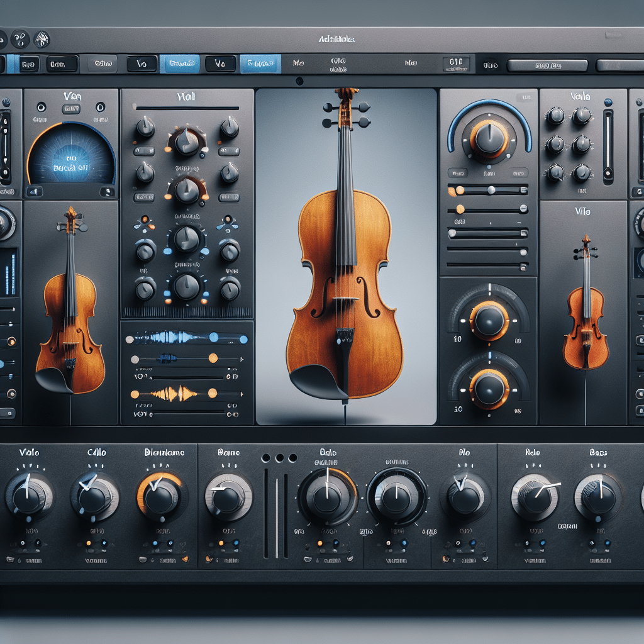Click the right dot-cluster icon in the Viol panel

(x=228, y=223)
